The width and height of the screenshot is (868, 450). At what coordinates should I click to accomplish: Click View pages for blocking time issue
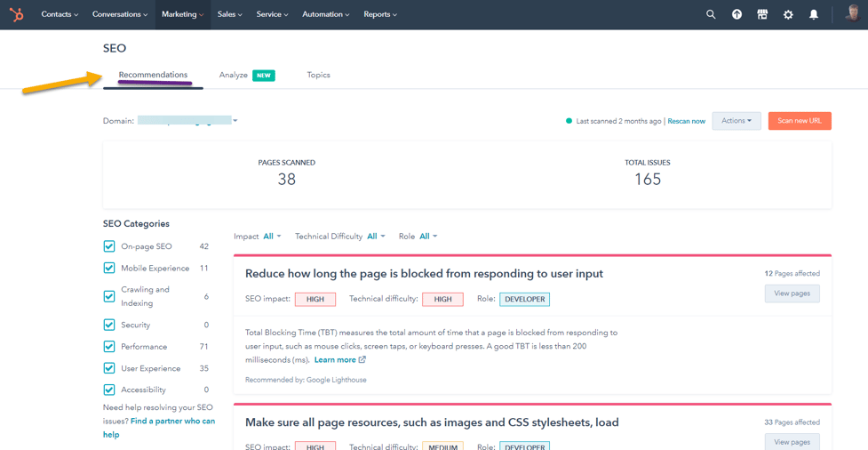point(792,293)
